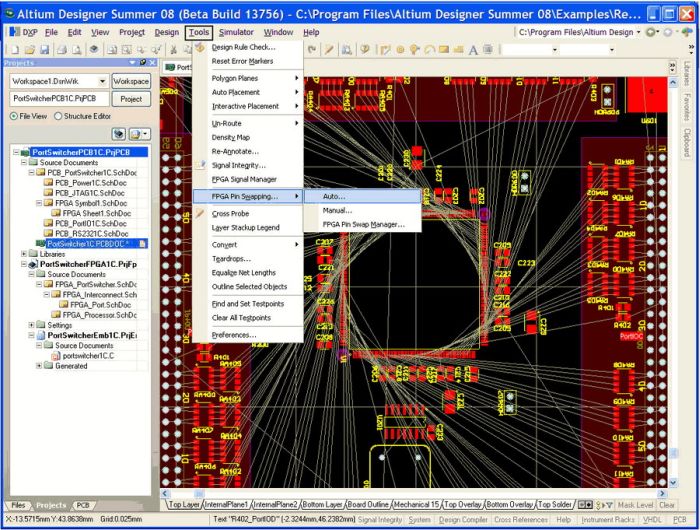
Task: Open the Instrument Racks status button
Action: (x=608, y=520)
